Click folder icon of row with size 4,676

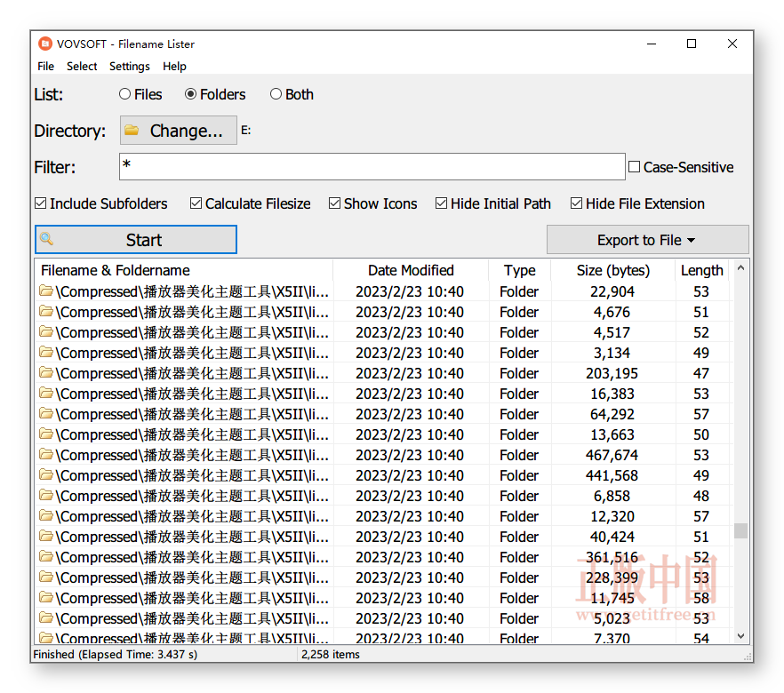coord(46,311)
